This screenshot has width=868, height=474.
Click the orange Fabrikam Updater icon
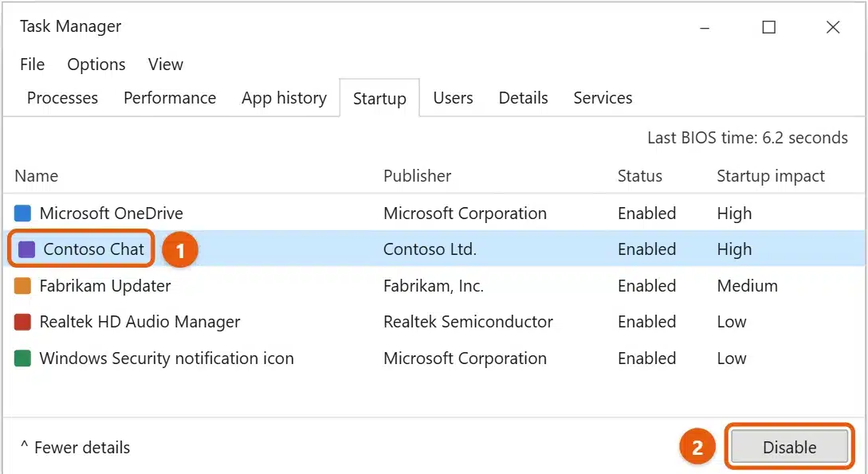22,286
